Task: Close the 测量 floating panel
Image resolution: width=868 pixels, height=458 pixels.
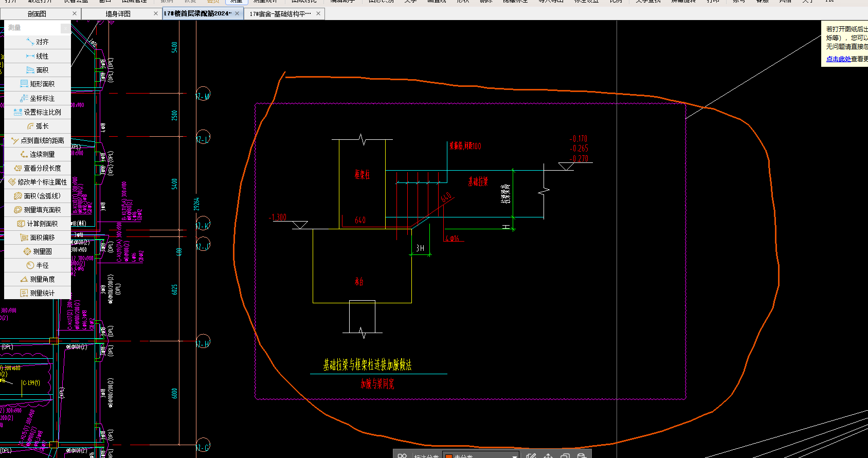Action: (65, 28)
